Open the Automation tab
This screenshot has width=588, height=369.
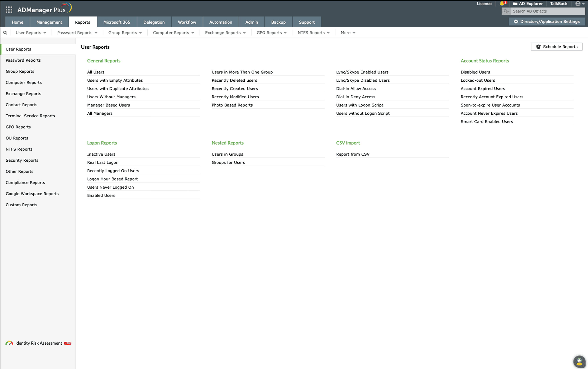(220, 22)
